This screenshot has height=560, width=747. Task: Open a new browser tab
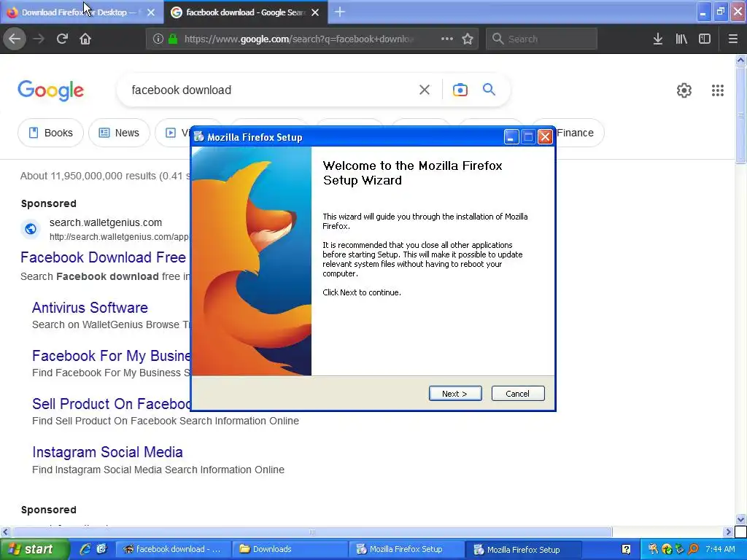[x=340, y=12]
